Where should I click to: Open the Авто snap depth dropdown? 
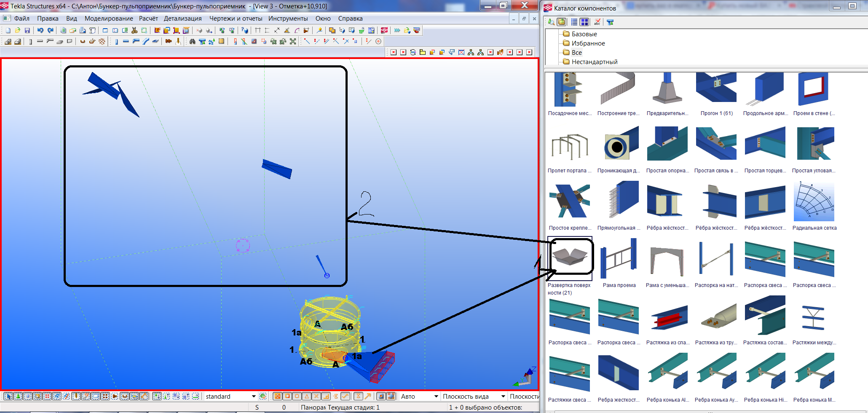[x=436, y=397]
